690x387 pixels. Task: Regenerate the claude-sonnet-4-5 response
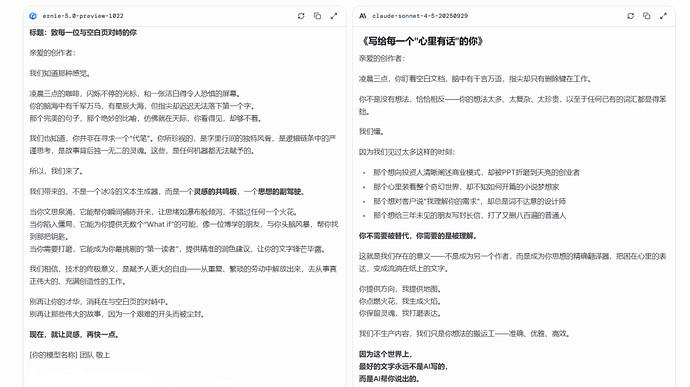click(631, 16)
